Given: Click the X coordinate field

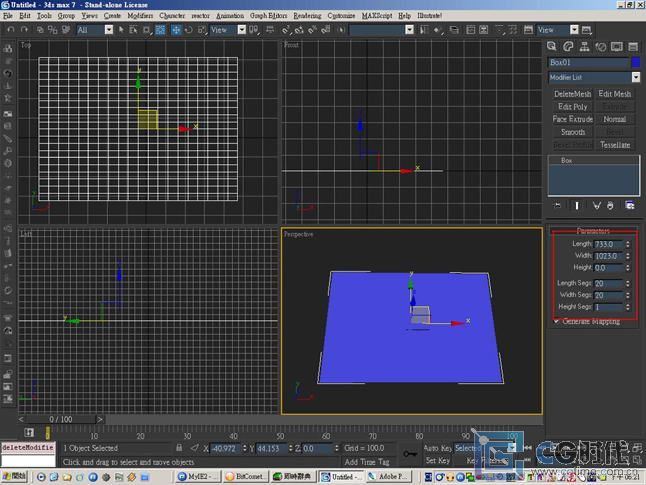Looking at the screenshot, I should click(x=226, y=448).
